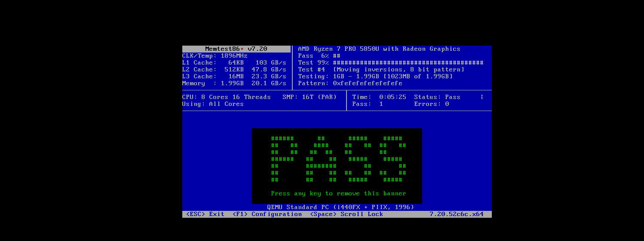Open <F1> Configuration in footer bar
Screen dimensions: 644x241
[x=267, y=214]
